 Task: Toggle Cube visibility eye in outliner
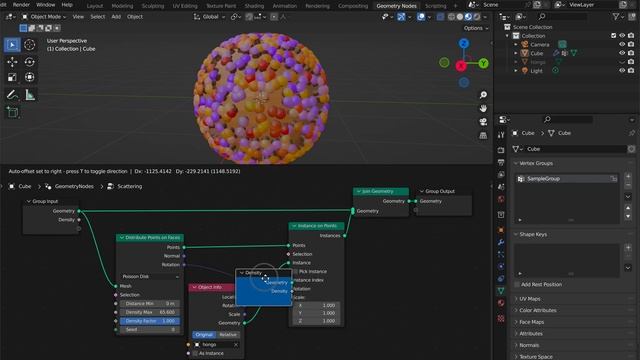tap(622, 53)
